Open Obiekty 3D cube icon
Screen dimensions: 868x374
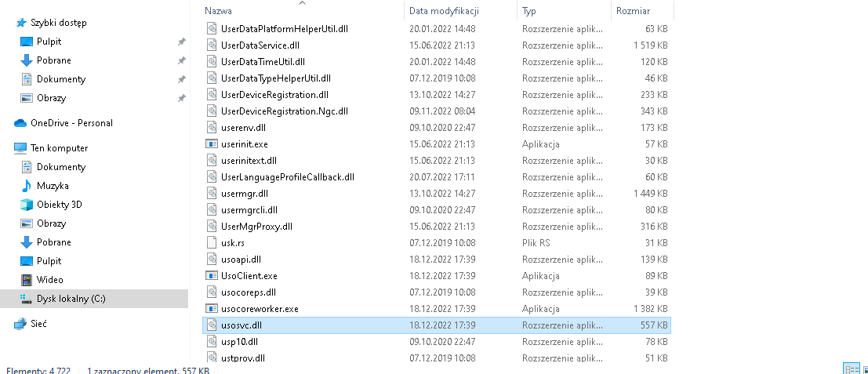tap(27, 204)
